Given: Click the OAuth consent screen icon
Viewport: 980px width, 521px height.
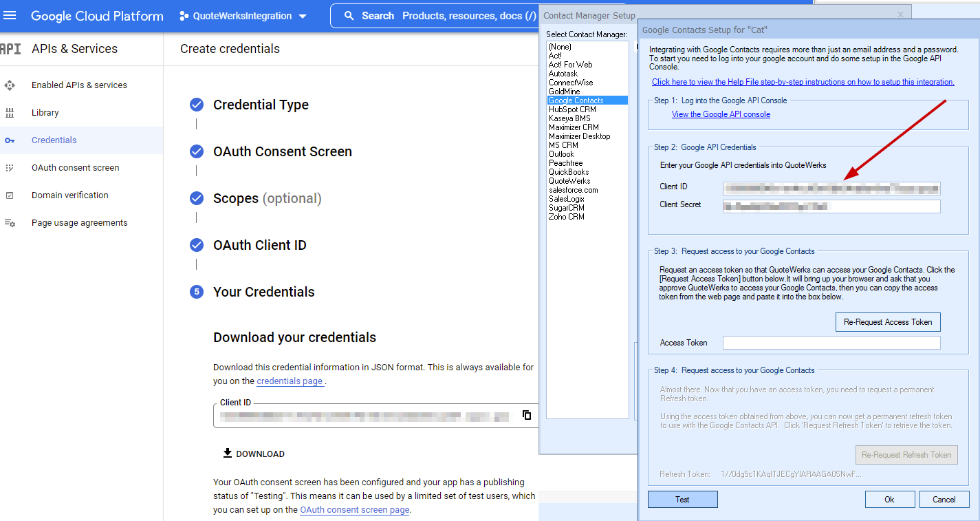Looking at the screenshot, I should tap(10, 168).
